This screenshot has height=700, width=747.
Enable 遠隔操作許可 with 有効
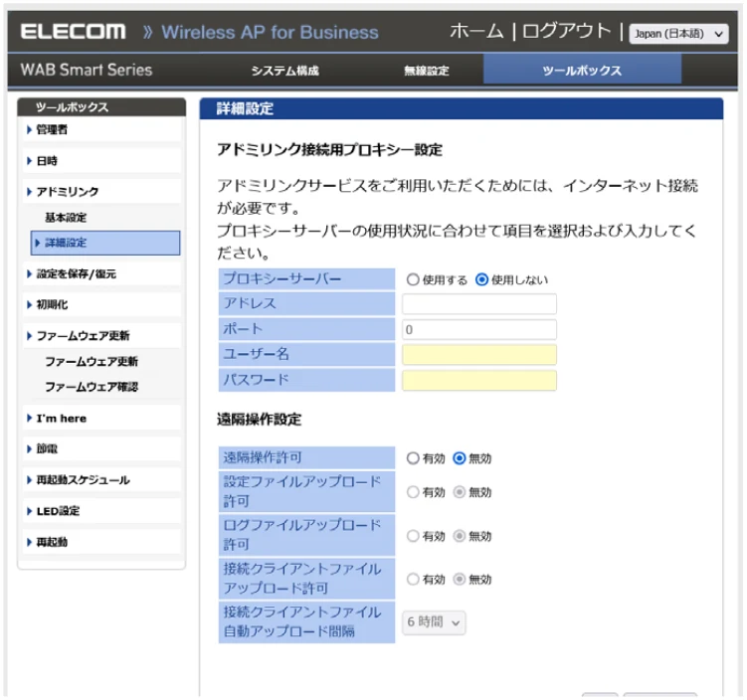click(x=413, y=458)
